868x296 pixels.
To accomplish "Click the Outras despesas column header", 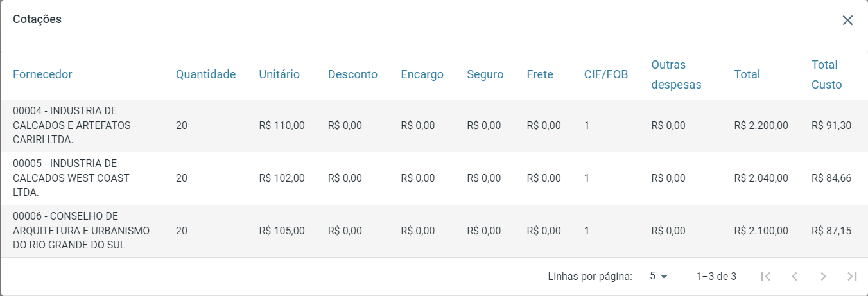I will click(x=676, y=74).
